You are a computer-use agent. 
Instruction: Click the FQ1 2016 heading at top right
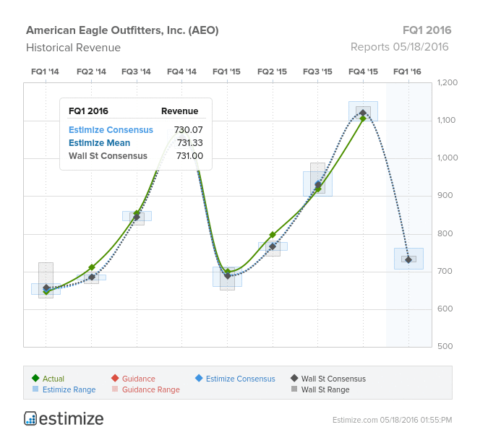pyautogui.click(x=427, y=30)
